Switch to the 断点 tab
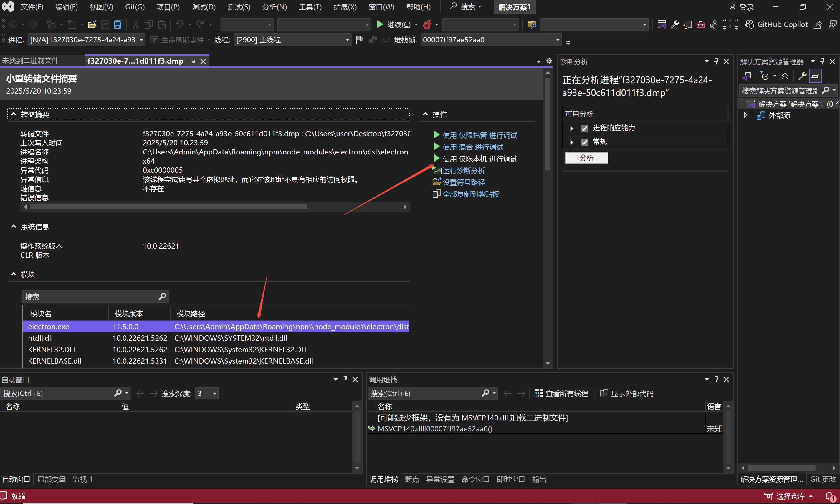840x504 pixels. (x=412, y=479)
